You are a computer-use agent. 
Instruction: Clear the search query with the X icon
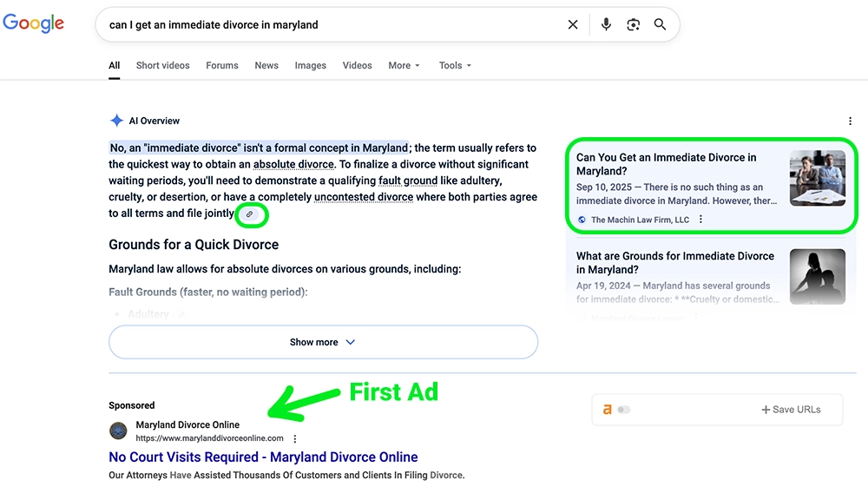click(x=573, y=24)
